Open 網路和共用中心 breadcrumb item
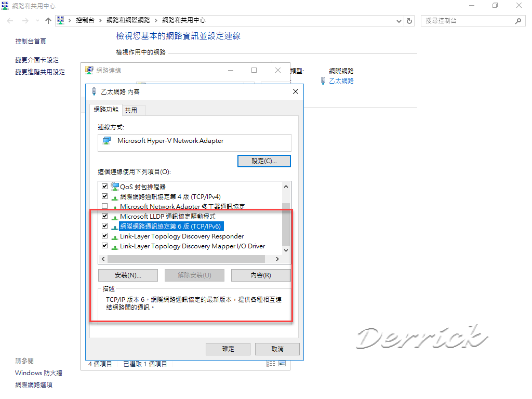 (183, 20)
